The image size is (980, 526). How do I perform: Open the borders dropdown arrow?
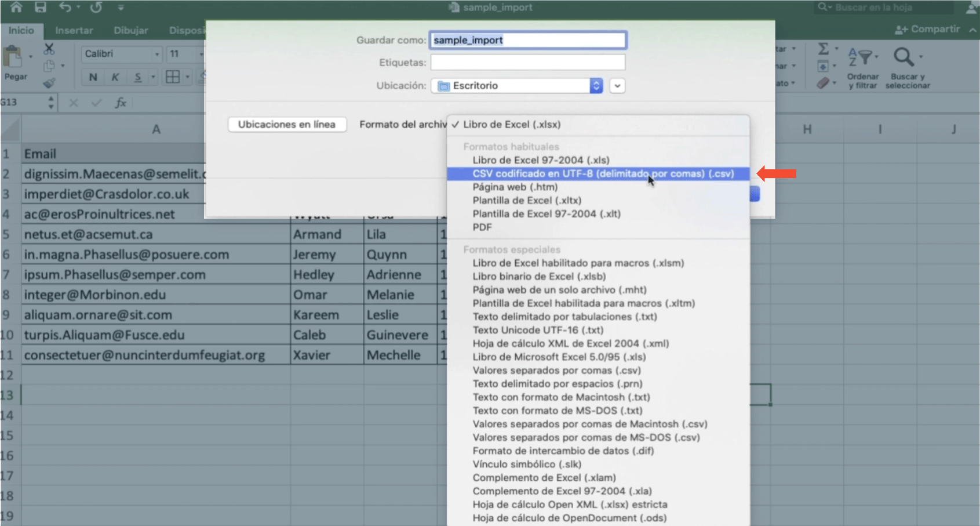(x=187, y=77)
